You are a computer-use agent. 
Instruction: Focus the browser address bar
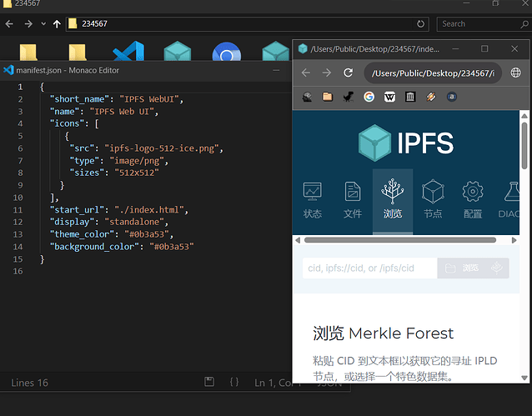(x=433, y=73)
